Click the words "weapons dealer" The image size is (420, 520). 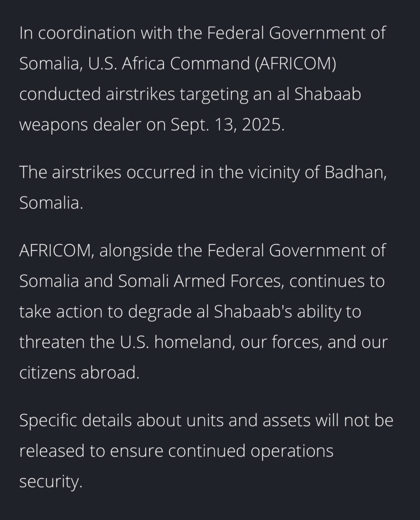[80, 125]
